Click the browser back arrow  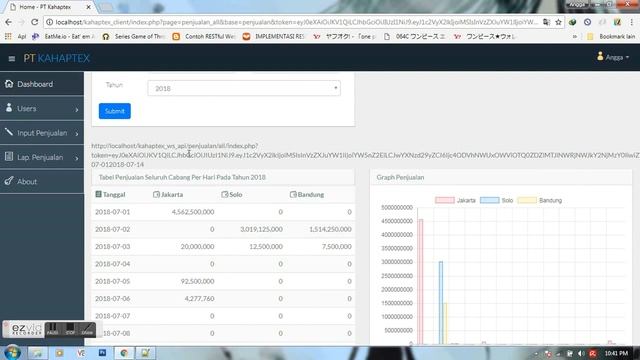[8, 22]
